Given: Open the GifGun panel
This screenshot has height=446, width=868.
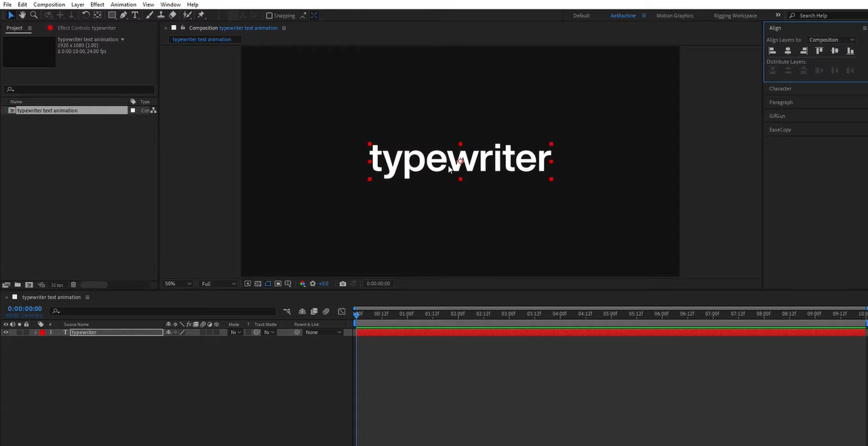Looking at the screenshot, I should click(x=777, y=116).
